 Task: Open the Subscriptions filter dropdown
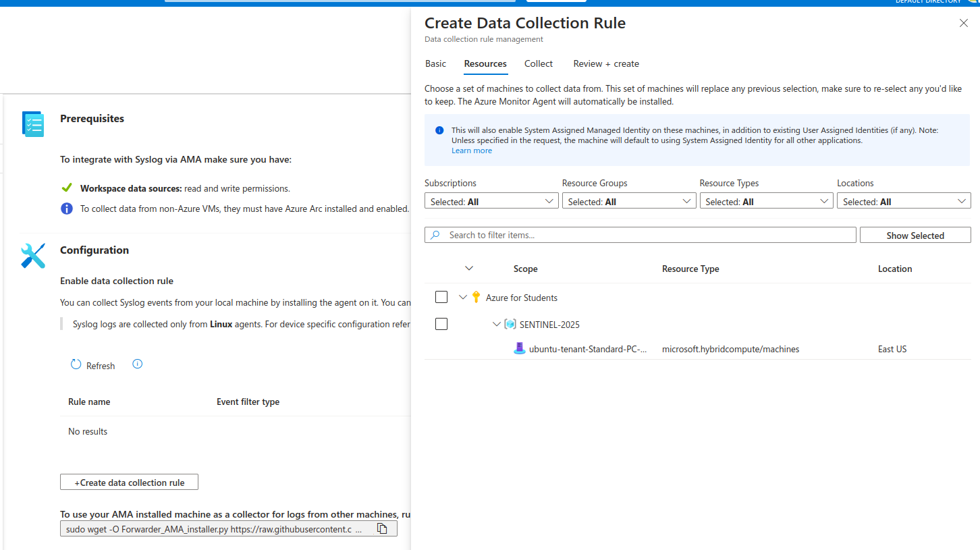click(491, 201)
